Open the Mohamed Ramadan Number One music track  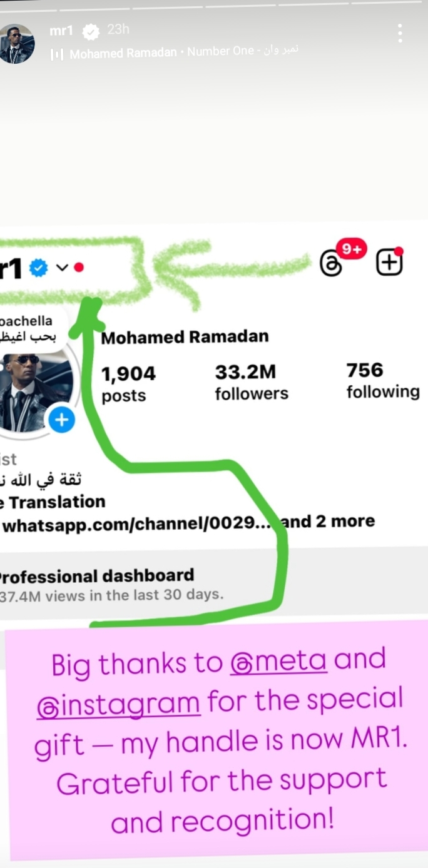(x=183, y=53)
